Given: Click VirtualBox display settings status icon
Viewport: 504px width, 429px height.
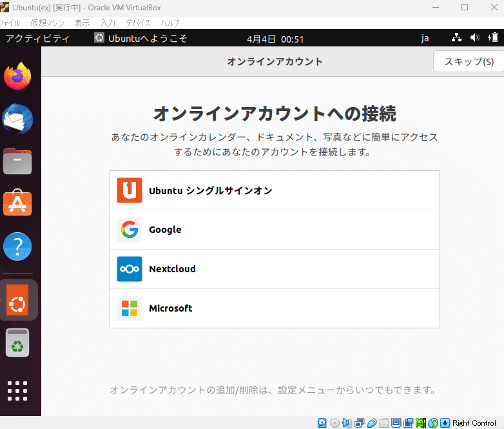Looking at the screenshot, I should pos(396,423).
